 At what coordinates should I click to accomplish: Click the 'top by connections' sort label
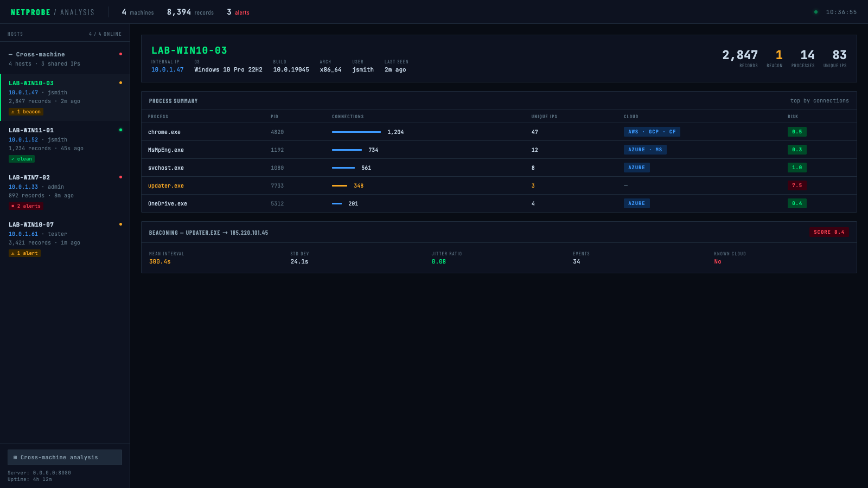[x=820, y=101]
